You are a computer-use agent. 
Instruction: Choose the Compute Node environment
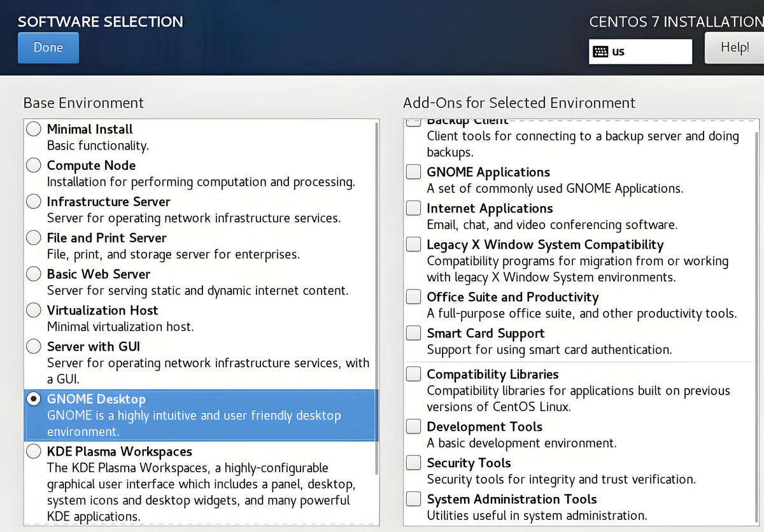[34, 165]
